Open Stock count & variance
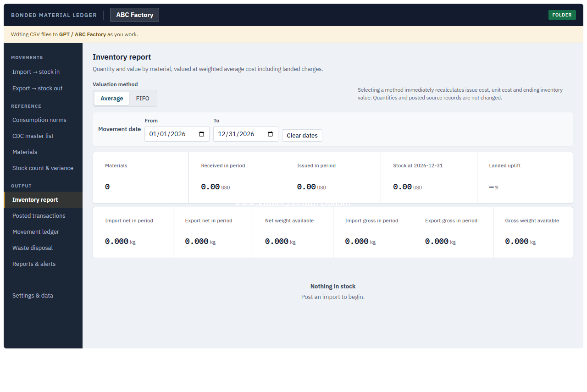587x392 pixels. pyautogui.click(x=43, y=168)
